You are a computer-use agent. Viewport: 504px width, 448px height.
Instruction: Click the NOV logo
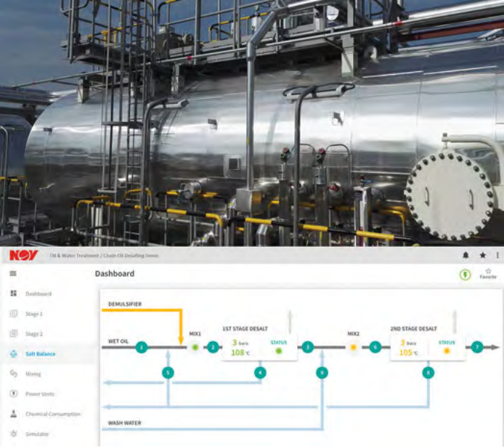pos(23,256)
